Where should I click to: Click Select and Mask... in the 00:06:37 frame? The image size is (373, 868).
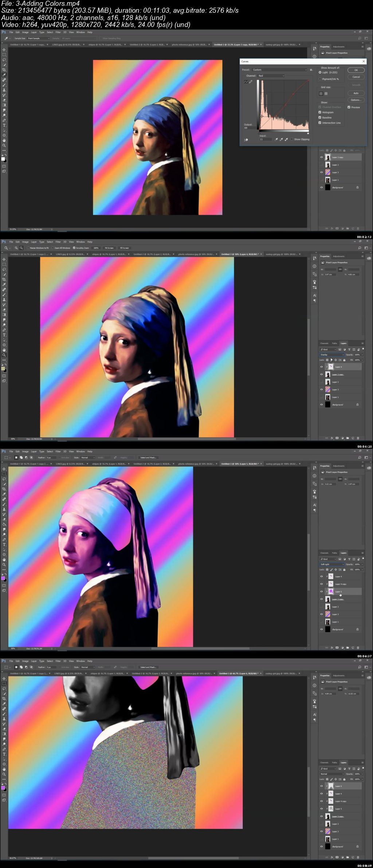tap(148, 458)
